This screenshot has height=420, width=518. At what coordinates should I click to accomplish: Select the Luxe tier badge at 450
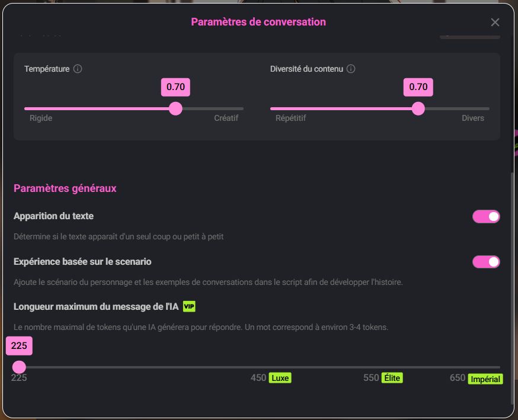tap(279, 377)
